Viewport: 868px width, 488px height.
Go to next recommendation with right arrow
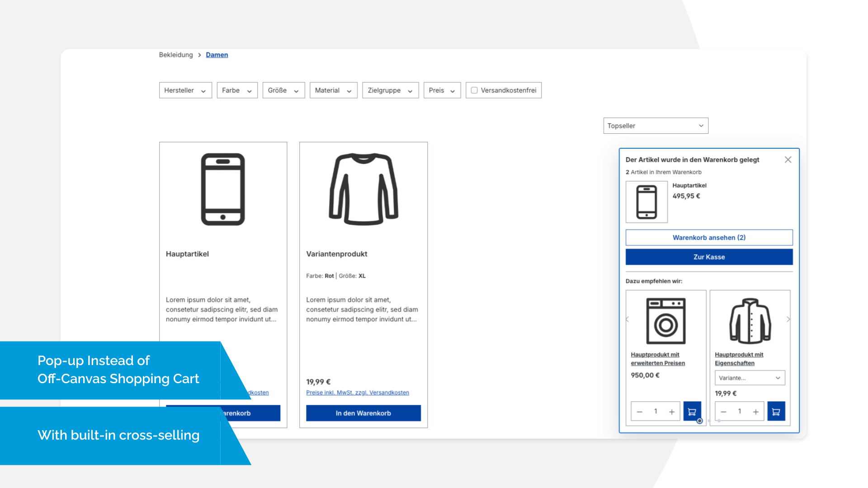788,319
